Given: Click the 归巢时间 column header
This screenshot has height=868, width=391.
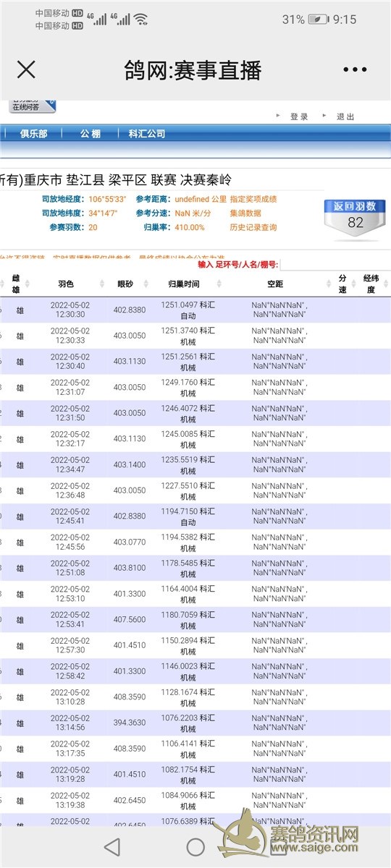Looking at the screenshot, I should [x=183, y=284].
